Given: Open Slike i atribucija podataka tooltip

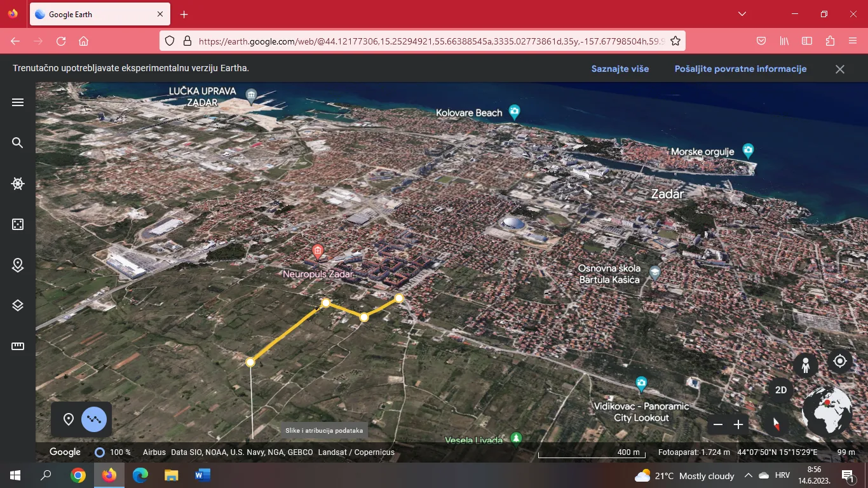Looking at the screenshot, I should coord(324,430).
